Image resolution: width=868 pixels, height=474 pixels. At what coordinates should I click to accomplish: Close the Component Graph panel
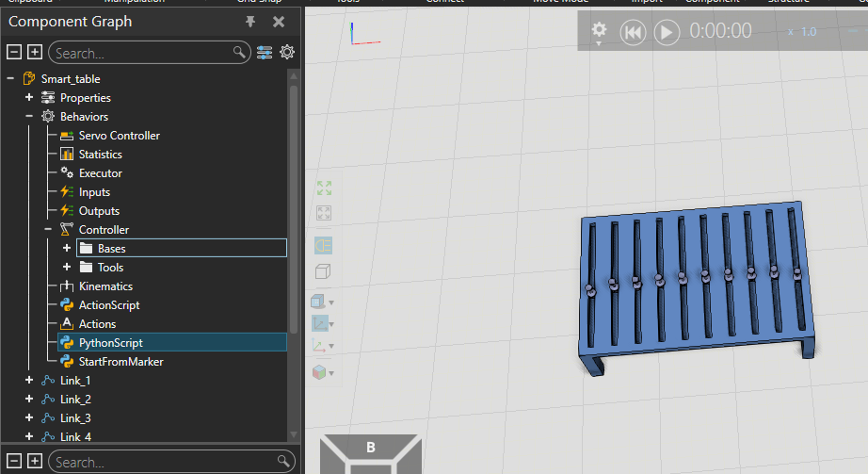[279, 22]
